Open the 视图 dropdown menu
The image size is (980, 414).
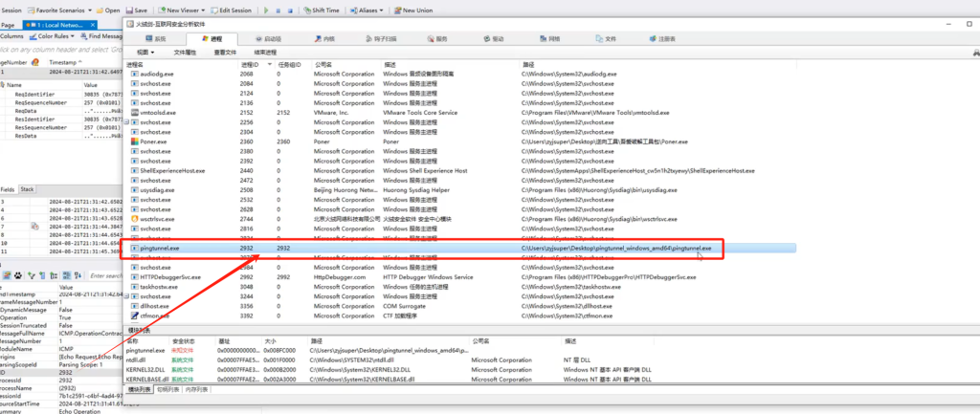145,53
